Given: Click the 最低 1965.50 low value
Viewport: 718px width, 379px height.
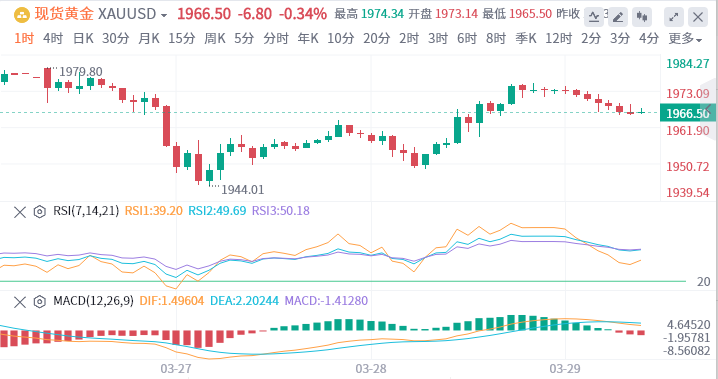Looking at the screenshot, I should (517, 15).
